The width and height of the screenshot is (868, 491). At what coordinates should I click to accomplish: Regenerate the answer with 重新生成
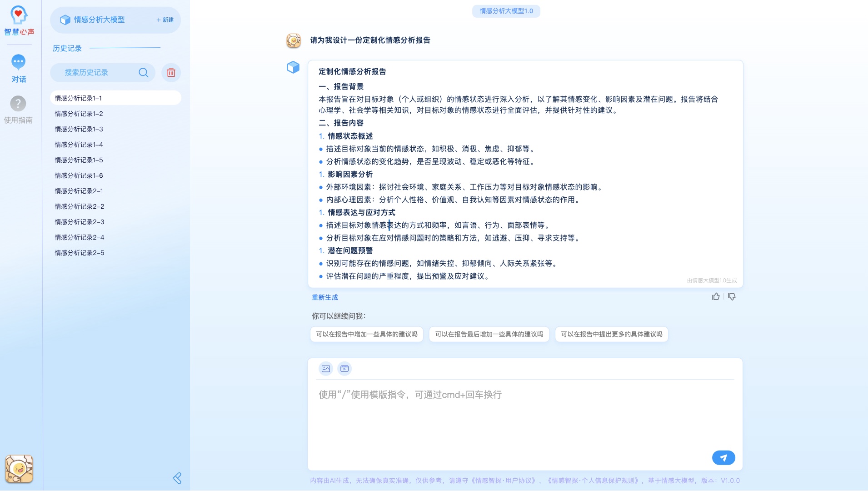point(325,297)
